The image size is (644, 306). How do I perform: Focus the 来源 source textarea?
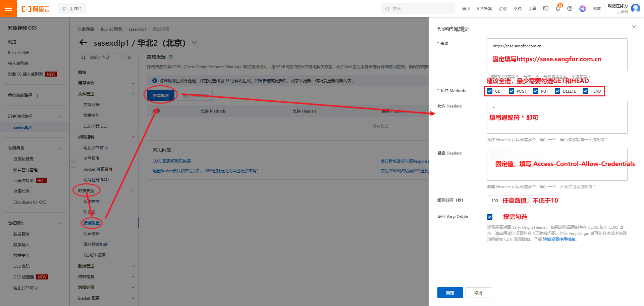pos(557,55)
